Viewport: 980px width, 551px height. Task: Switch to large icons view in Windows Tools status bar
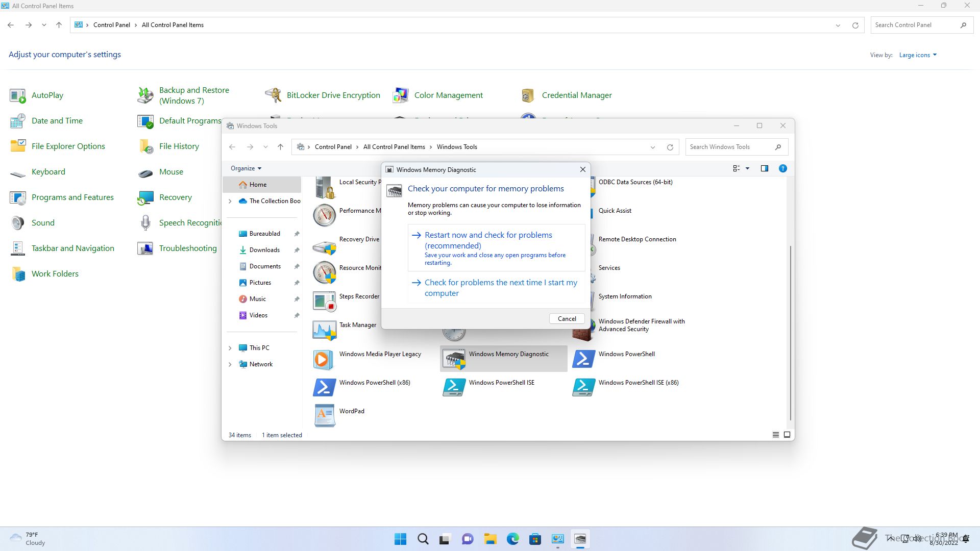[x=787, y=435]
